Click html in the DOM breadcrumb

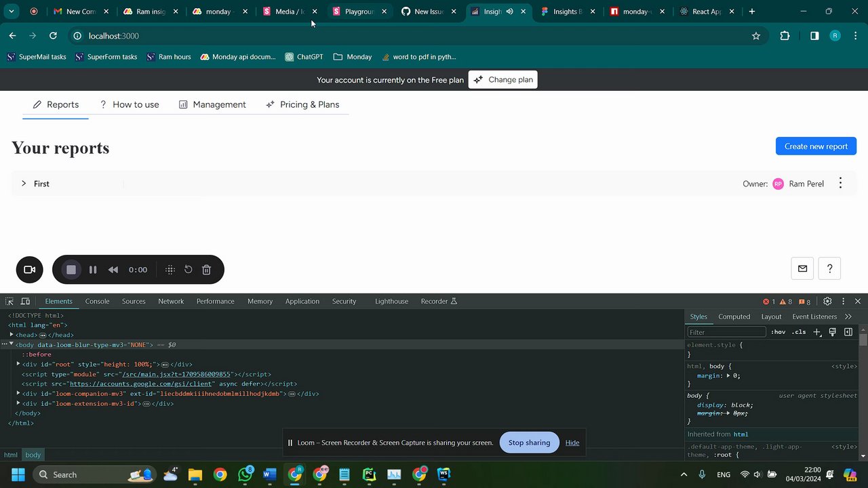(x=11, y=455)
